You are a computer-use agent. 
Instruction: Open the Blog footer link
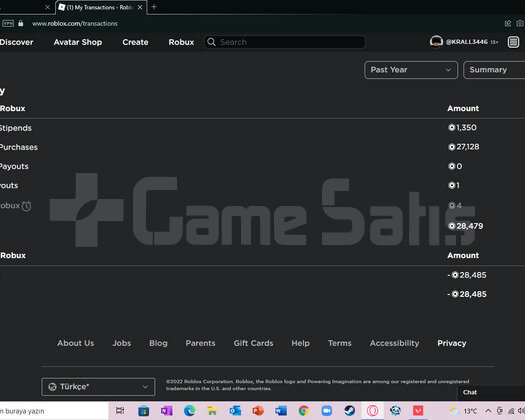158,343
